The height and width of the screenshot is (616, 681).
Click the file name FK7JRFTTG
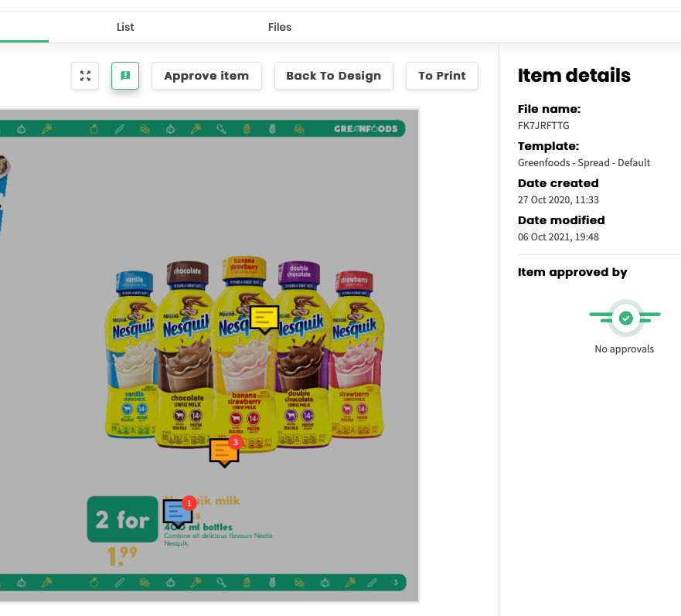pos(543,125)
